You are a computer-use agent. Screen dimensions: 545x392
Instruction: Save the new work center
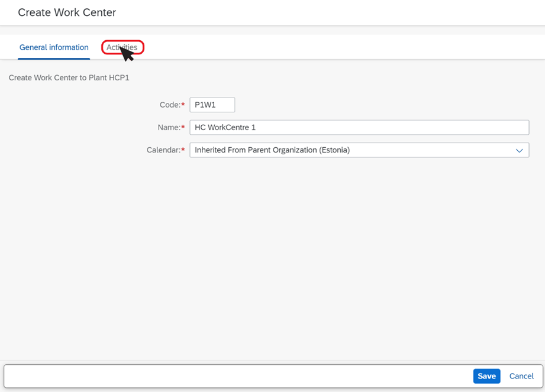(486, 376)
